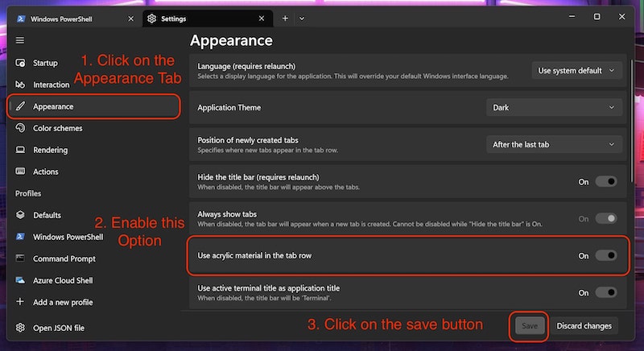644x351 pixels.
Task: Click the Language (requires relaunch) label
Action: tap(246, 66)
